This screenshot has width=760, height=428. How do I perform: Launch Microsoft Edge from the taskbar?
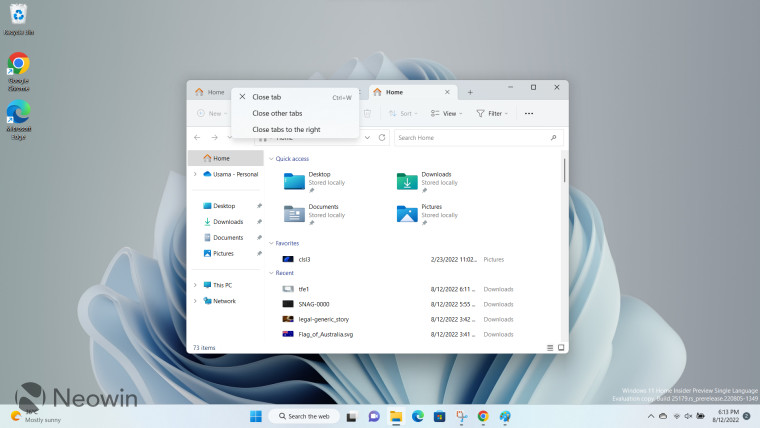coord(418,416)
